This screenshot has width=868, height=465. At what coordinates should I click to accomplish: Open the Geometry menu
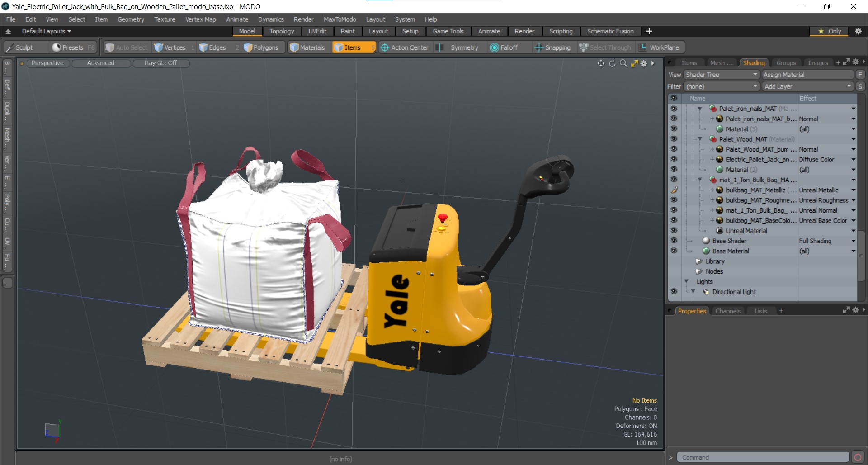[x=131, y=19]
